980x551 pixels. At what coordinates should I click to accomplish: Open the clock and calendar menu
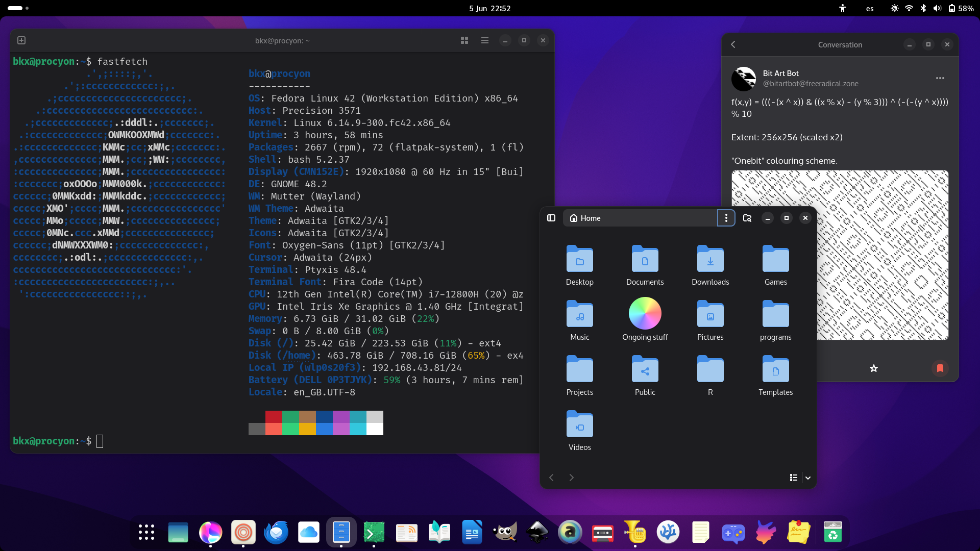490,8
